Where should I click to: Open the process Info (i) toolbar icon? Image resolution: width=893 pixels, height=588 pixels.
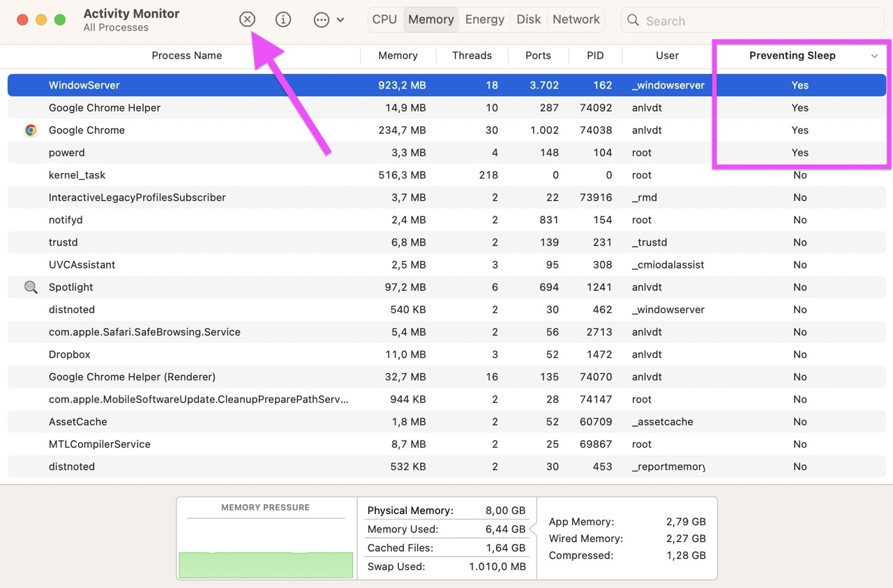point(283,20)
